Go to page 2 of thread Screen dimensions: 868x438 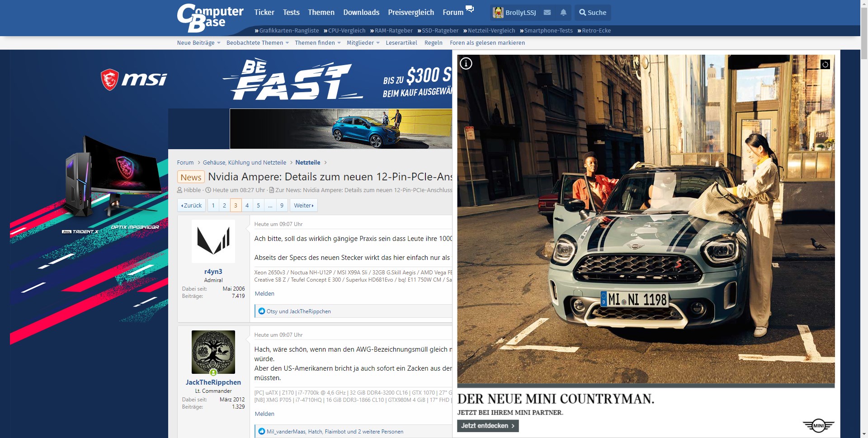coord(225,205)
